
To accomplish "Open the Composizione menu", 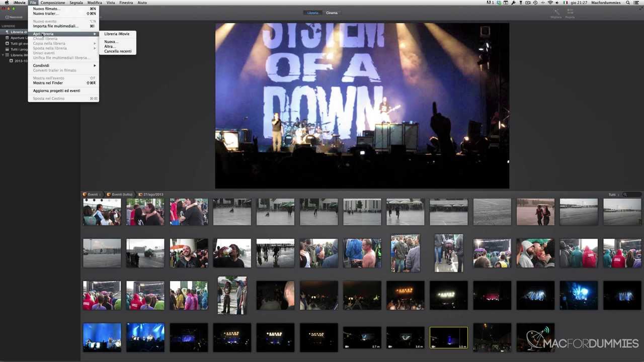I will [53, 3].
